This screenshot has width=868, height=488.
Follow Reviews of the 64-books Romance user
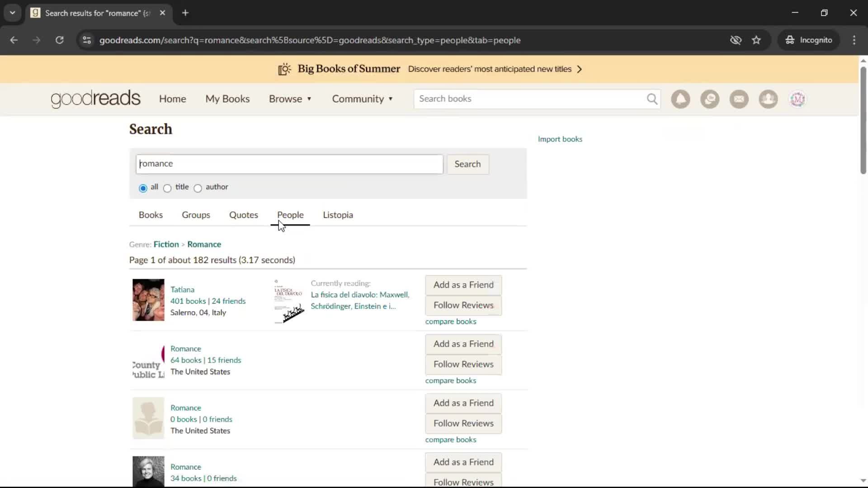click(463, 365)
